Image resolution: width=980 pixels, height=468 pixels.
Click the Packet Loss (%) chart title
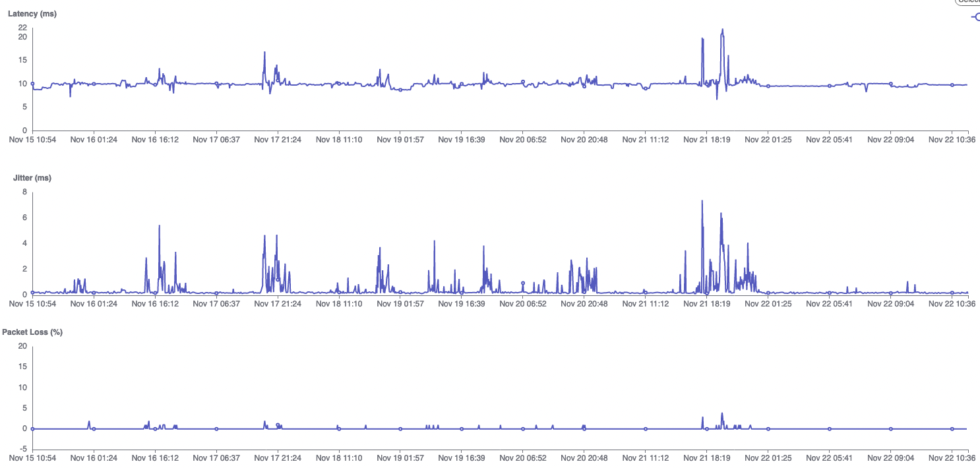[32, 332]
